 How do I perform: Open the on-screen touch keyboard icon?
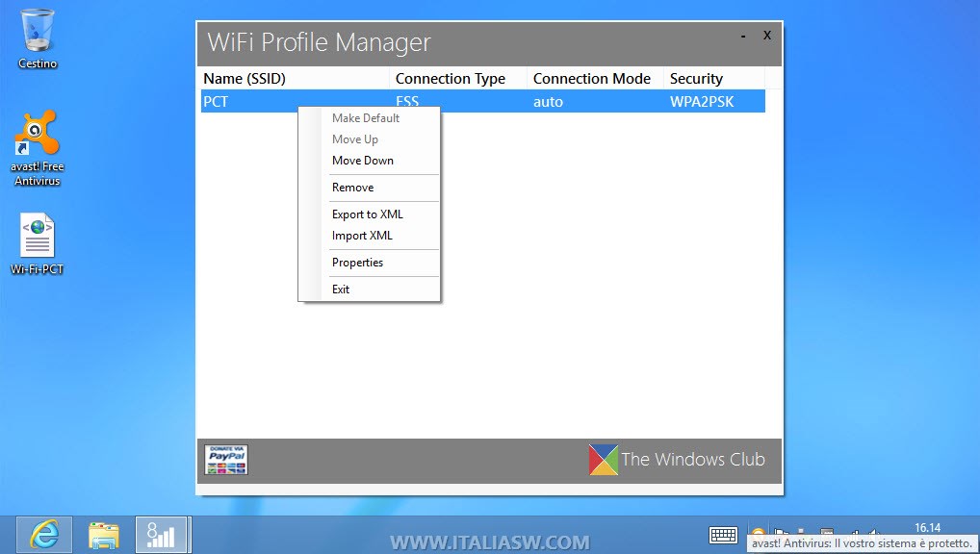coord(723,536)
